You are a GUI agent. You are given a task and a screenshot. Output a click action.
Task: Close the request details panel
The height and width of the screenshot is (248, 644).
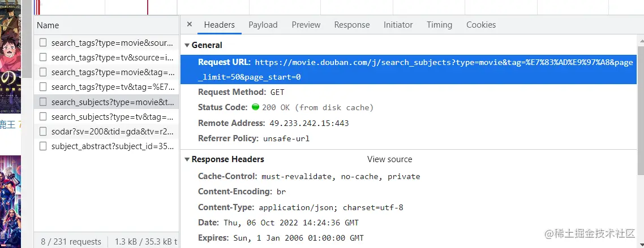click(190, 24)
